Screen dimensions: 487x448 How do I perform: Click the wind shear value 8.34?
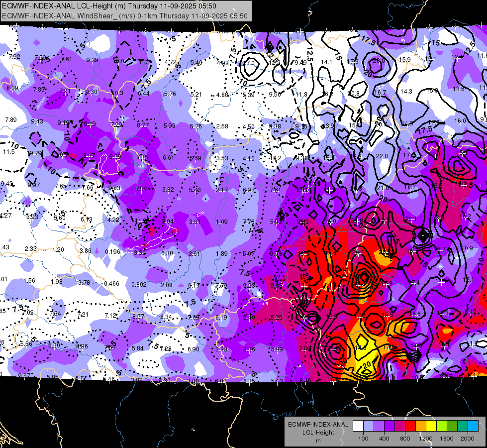point(166,317)
